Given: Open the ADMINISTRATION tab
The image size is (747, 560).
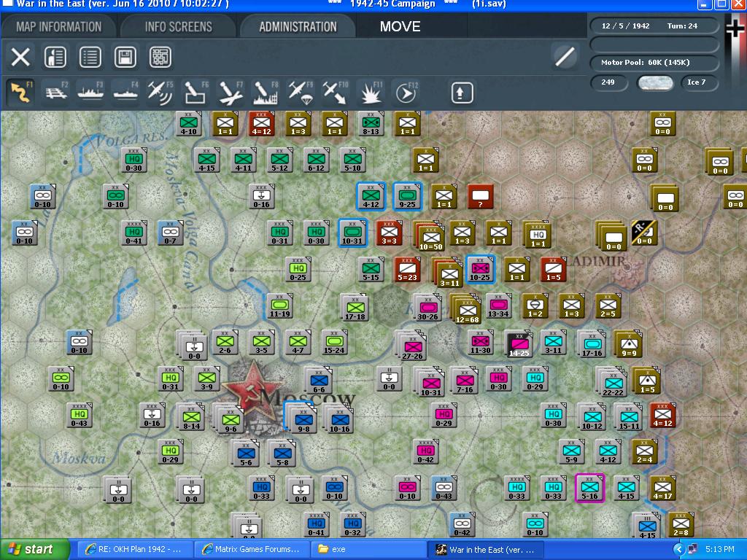Looking at the screenshot, I should point(298,26).
